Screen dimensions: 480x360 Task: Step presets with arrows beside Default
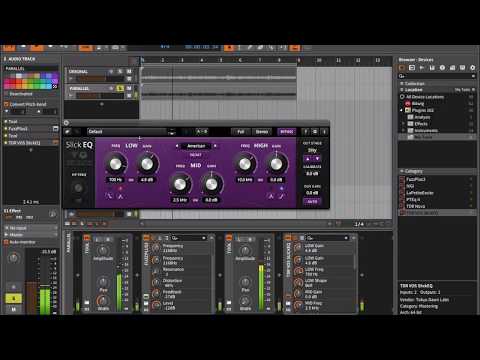coord(172,132)
